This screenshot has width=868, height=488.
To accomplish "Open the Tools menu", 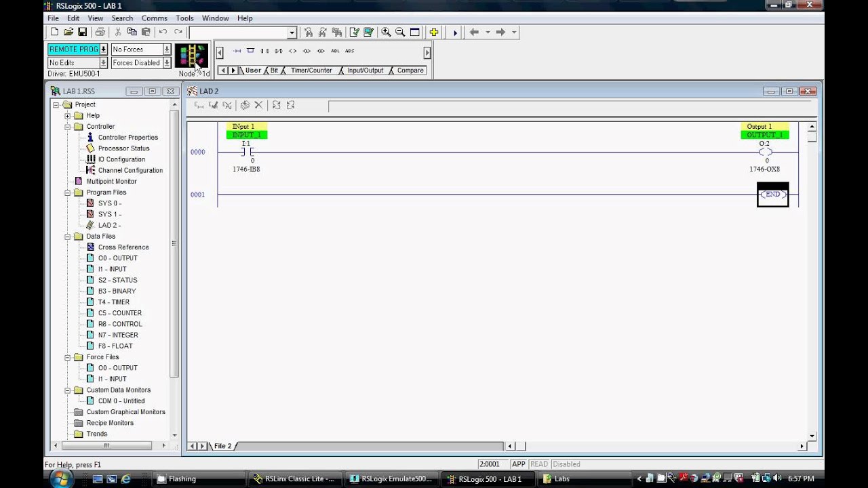I will pyautogui.click(x=184, y=18).
